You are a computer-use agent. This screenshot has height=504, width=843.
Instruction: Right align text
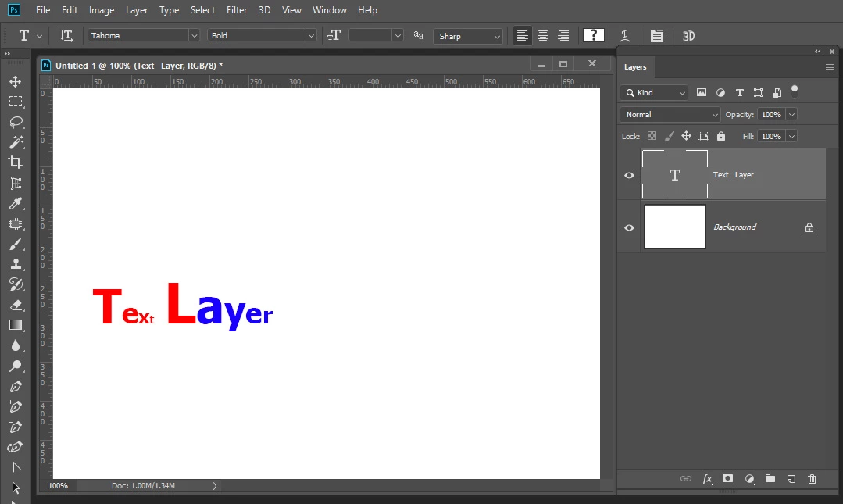point(563,35)
